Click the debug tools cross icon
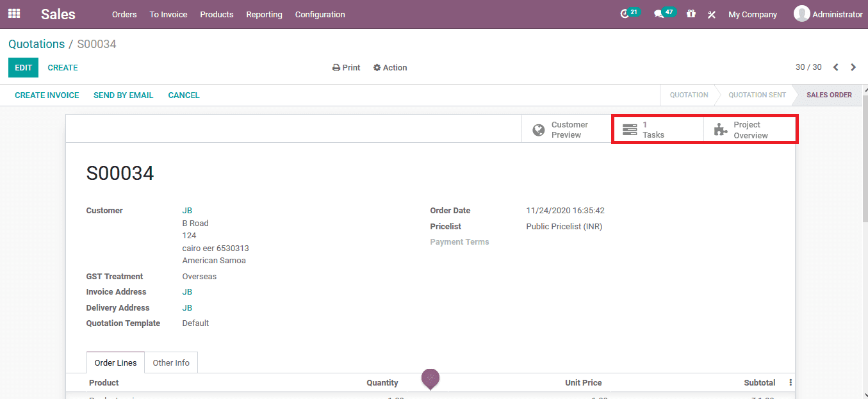The height and width of the screenshot is (399, 868). click(711, 14)
